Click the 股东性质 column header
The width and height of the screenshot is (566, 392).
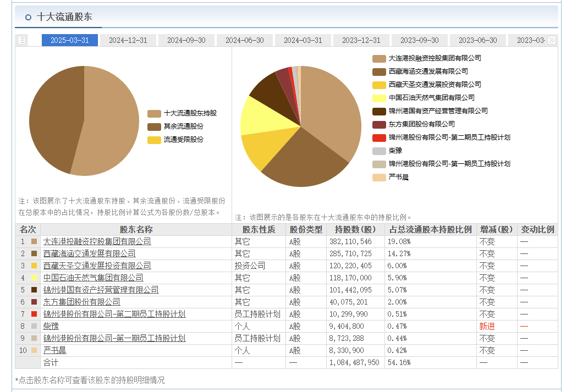(x=259, y=230)
